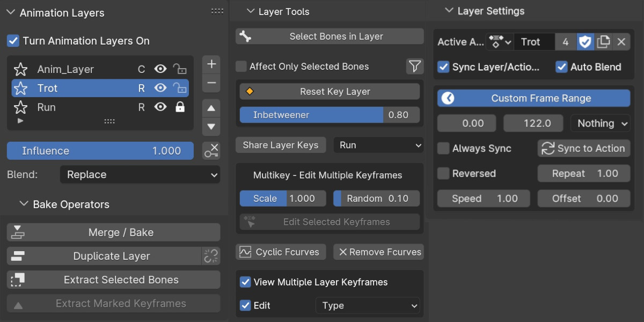The image size is (644, 322).
Task: Open the Share Layer Keys Run dropdown
Action: 378,145
